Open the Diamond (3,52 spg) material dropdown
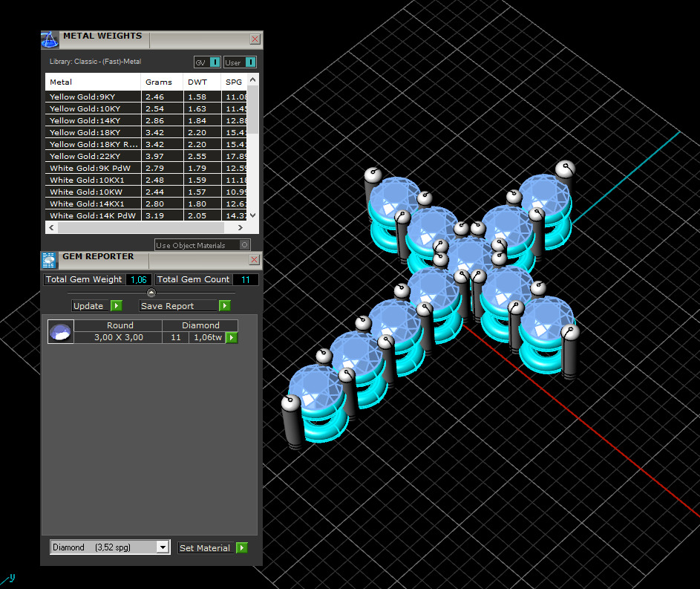Screen dimensions: 700x589 click(x=163, y=547)
